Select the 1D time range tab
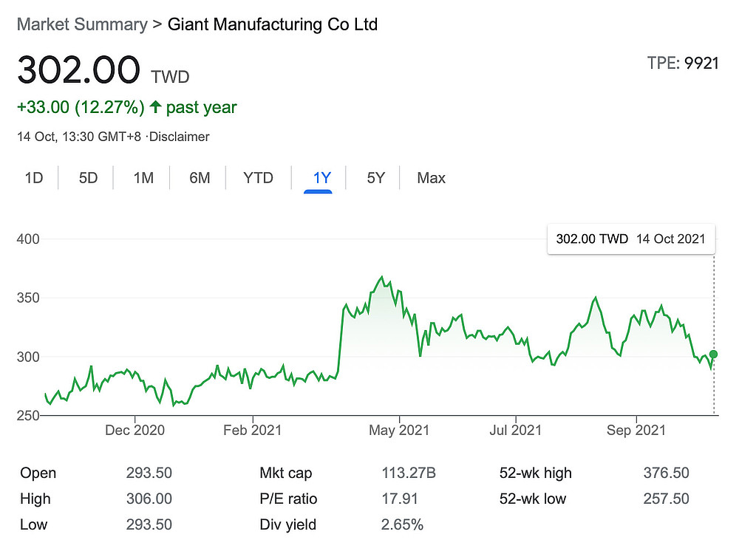Image resolution: width=756 pixels, height=548 pixels. coord(33,178)
